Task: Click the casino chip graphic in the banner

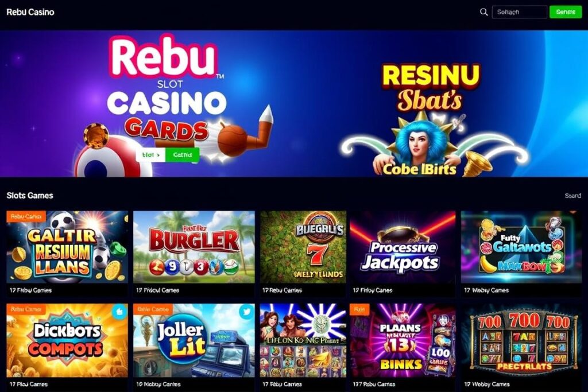Action: (x=96, y=135)
